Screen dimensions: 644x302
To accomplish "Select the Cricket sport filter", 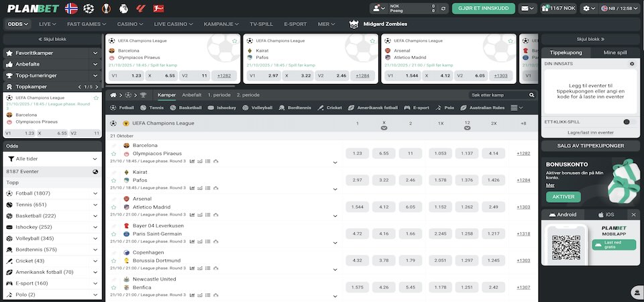I will [x=330, y=107].
